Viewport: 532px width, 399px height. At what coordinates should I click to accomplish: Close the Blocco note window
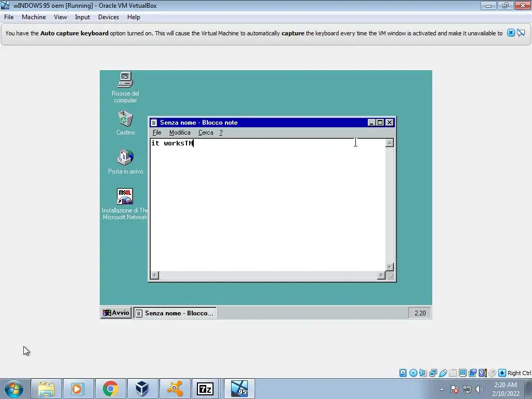click(x=390, y=123)
